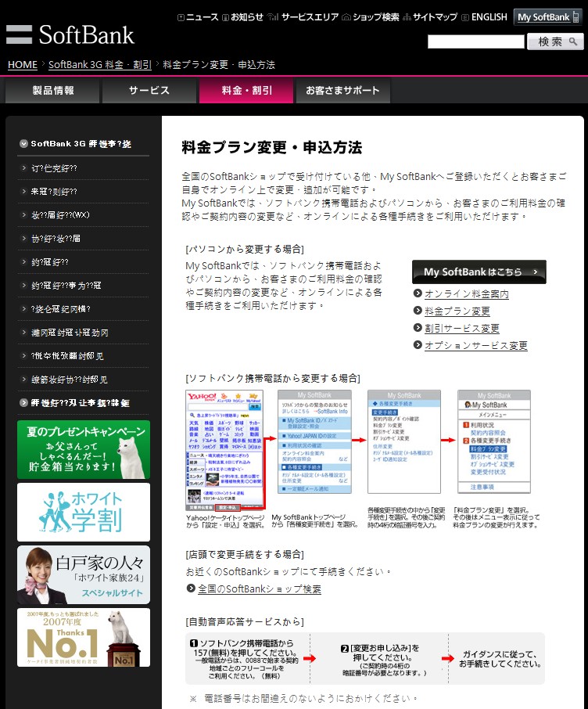Open the ニュース link icon
The width and height of the screenshot is (588, 709).
[x=181, y=18]
